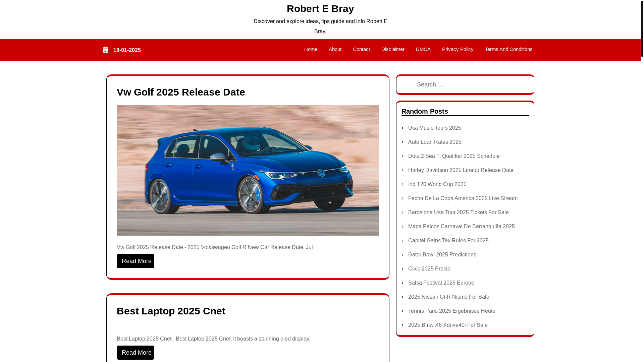Open 2025 Bmw X6 Xdrive40i For Sale
The height and width of the screenshot is (362, 644).
pos(448,325)
